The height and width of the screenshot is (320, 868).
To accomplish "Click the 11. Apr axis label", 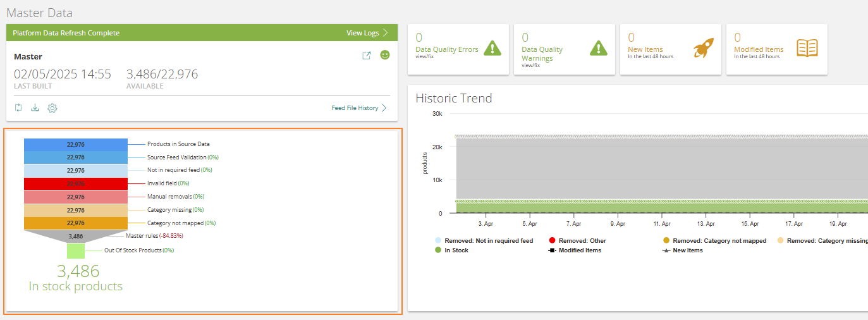I will tap(662, 224).
